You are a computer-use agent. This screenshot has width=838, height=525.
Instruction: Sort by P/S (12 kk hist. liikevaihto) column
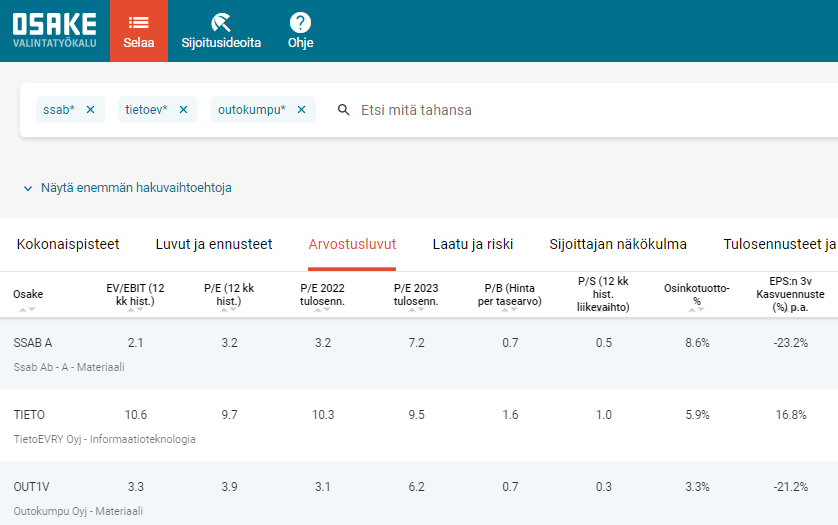(x=603, y=294)
